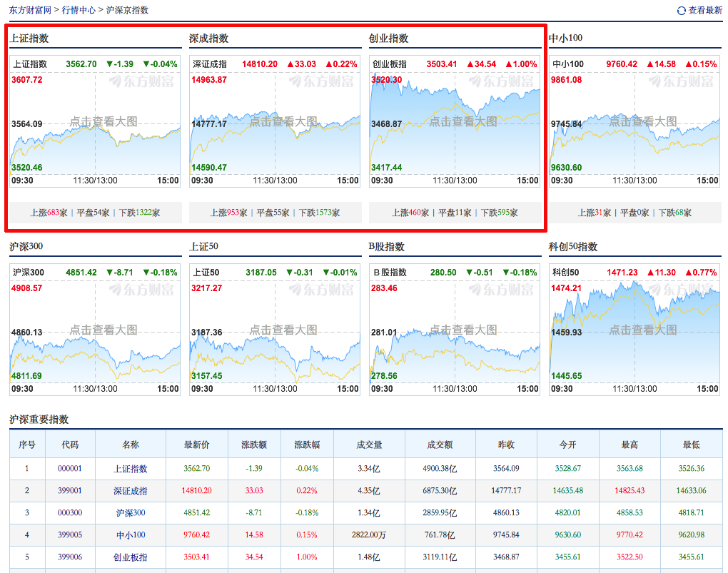
Task: Click the 最低 column header
Action: tap(692, 445)
